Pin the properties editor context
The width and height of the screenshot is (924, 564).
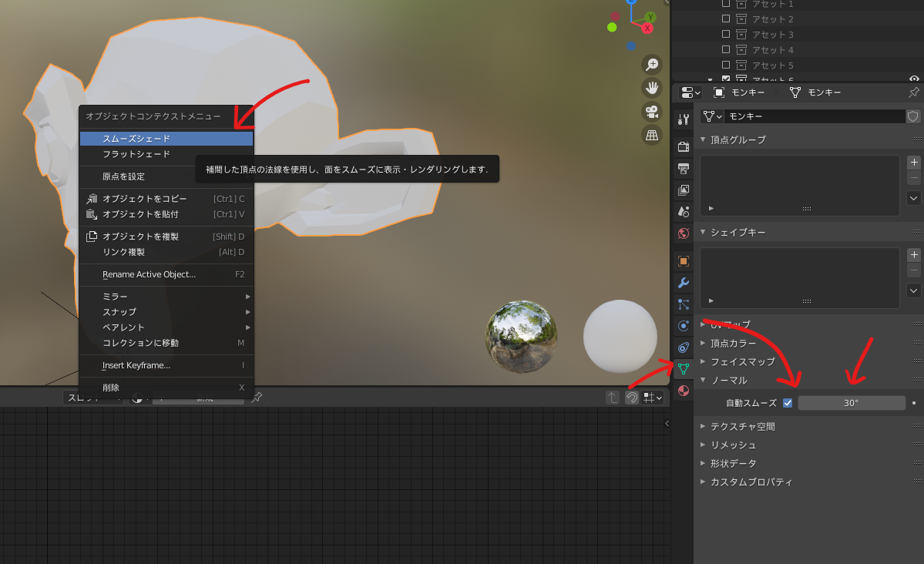[x=913, y=92]
